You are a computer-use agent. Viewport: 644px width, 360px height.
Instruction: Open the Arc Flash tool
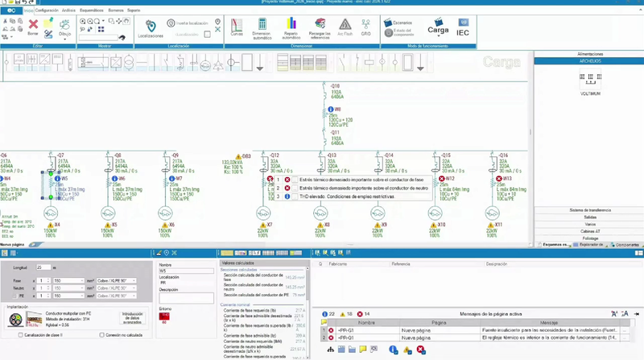pos(345,27)
